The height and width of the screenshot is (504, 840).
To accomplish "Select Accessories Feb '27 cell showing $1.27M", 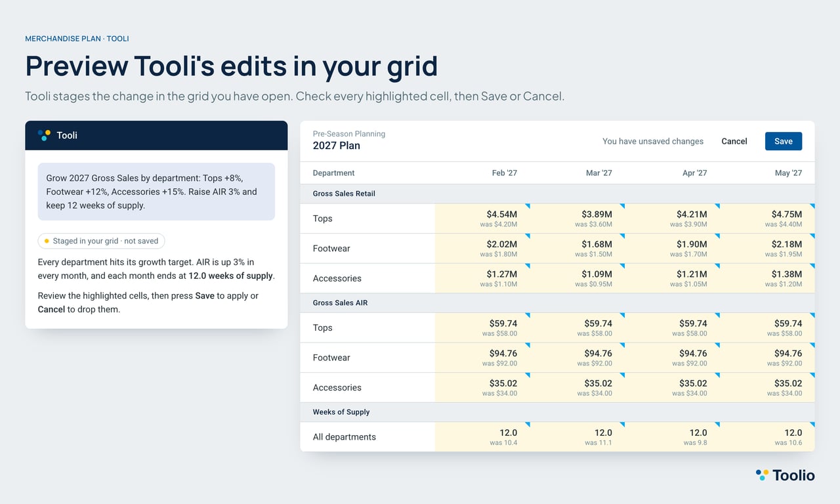I will point(482,278).
